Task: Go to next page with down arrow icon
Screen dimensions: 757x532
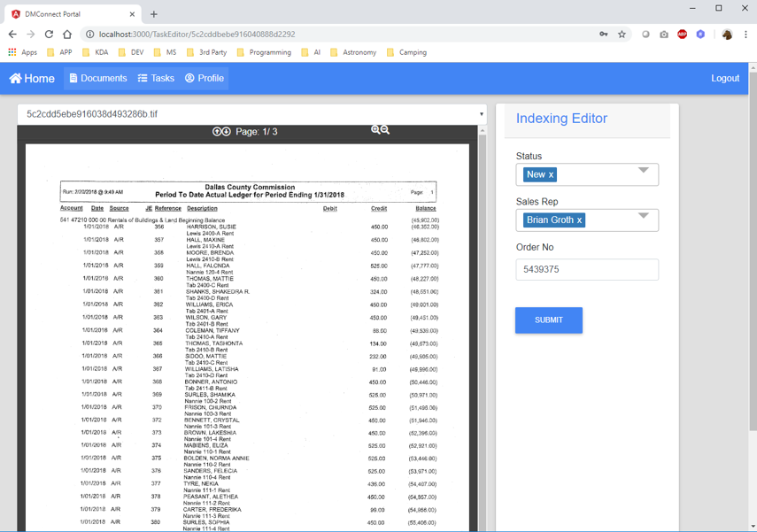Action: point(227,131)
